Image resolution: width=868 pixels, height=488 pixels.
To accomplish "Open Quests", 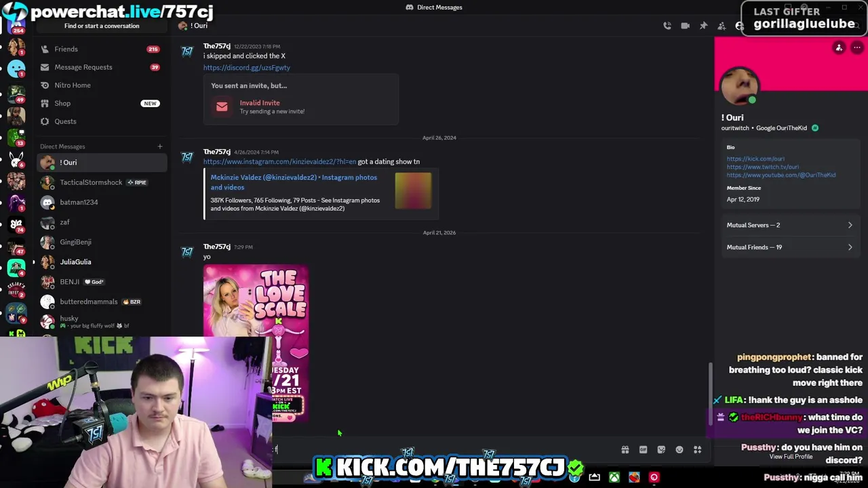I will [102, 121].
